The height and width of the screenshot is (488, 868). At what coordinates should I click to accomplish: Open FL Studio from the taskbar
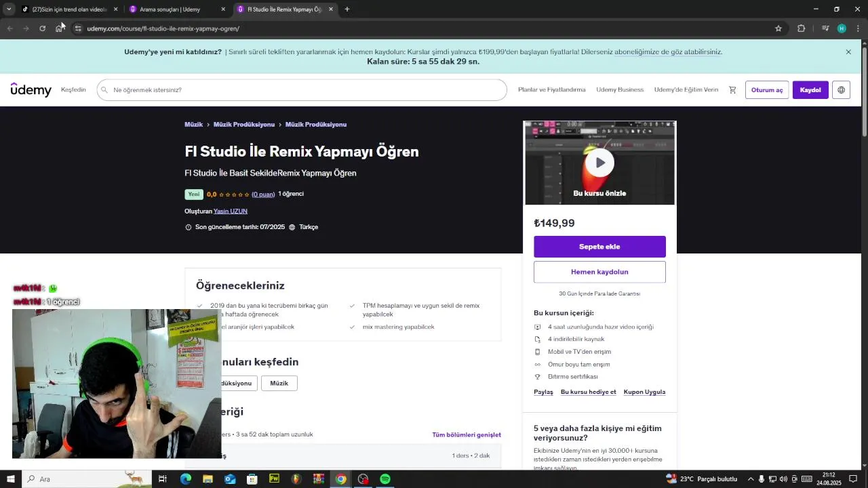point(296,479)
